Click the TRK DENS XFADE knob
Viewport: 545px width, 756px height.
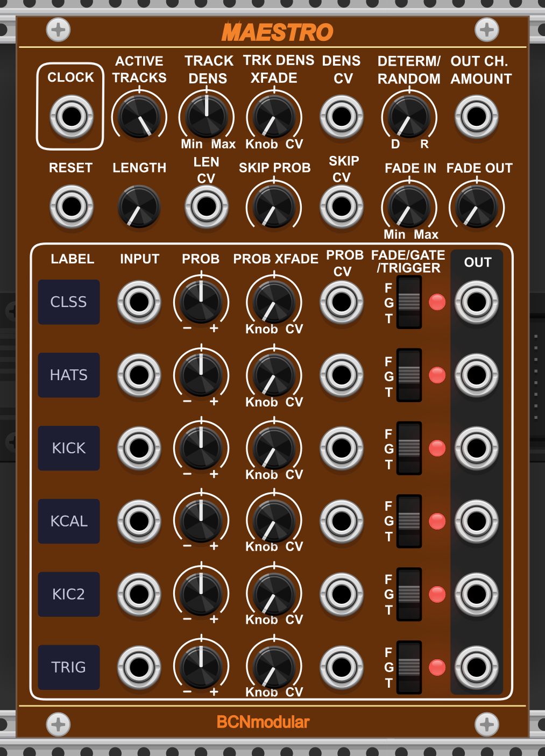point(274,116)
